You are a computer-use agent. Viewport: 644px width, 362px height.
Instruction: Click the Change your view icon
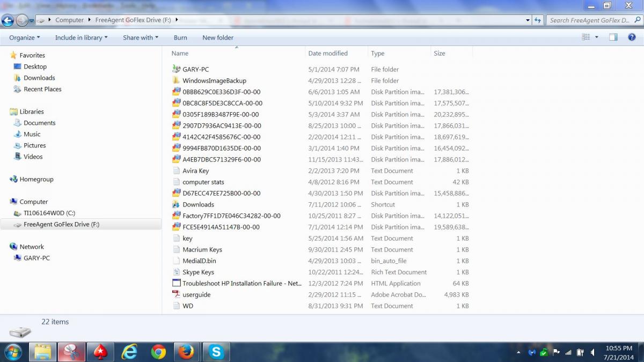586,37
